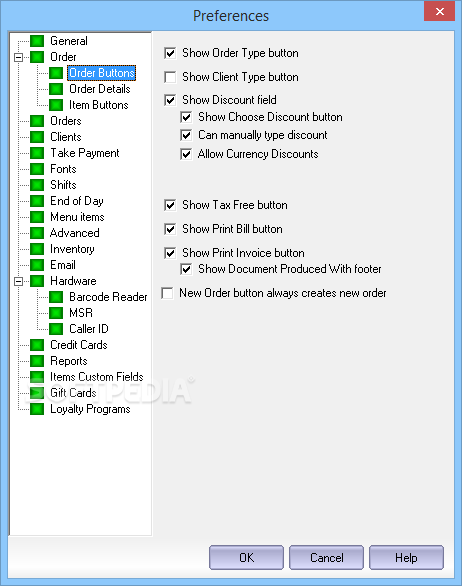462x586 pixels.
Task: Select Loyalty Programs in tree
Action: click(x=90, y=409)
